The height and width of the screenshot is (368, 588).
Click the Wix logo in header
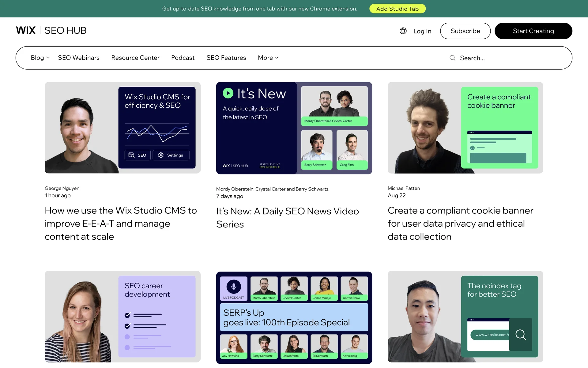click(x=26, y=30)
